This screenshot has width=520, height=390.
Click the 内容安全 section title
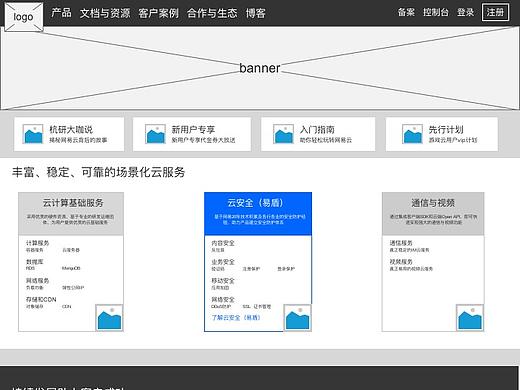point(223,243)
